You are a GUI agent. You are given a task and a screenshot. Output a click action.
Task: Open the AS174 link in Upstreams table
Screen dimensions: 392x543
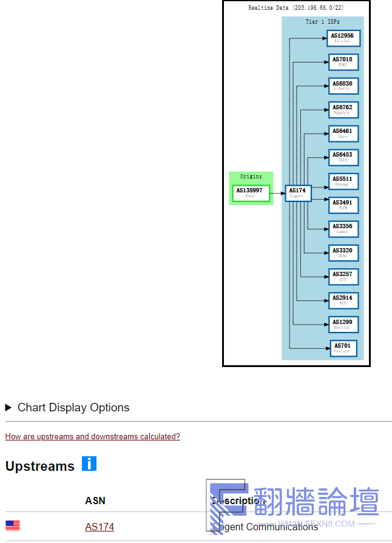pyautogui.click(x=100, y=527)
